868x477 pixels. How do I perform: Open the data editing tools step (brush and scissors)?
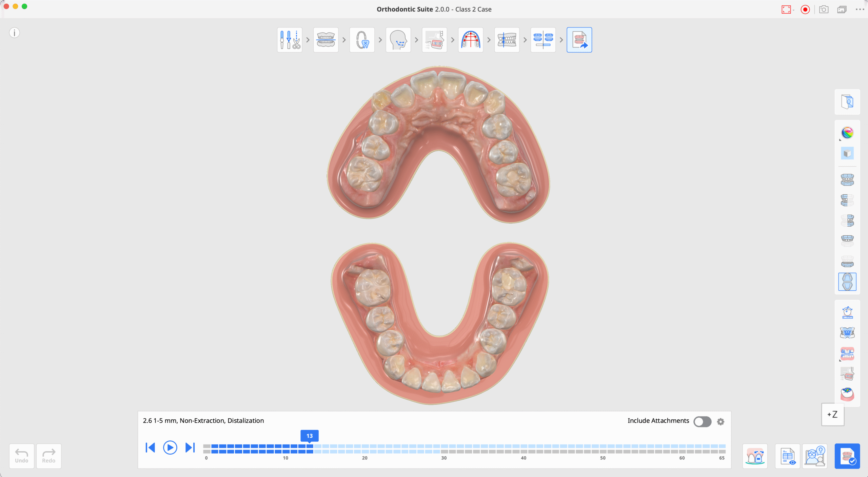tap(290, 40)
